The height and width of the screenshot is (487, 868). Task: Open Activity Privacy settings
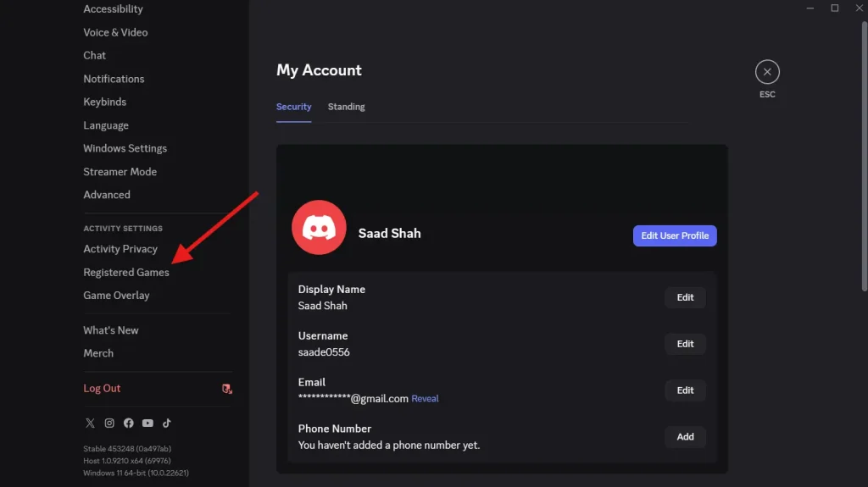pos(120,249)
